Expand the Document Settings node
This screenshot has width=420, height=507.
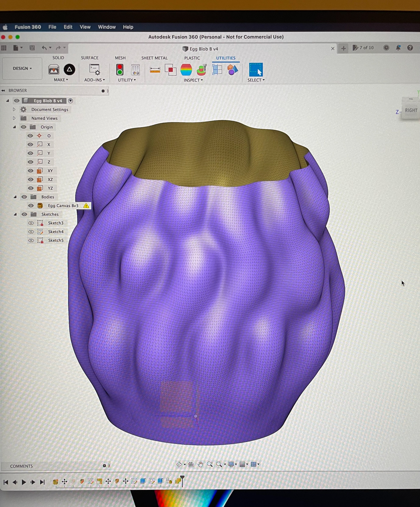coord(14,110)
